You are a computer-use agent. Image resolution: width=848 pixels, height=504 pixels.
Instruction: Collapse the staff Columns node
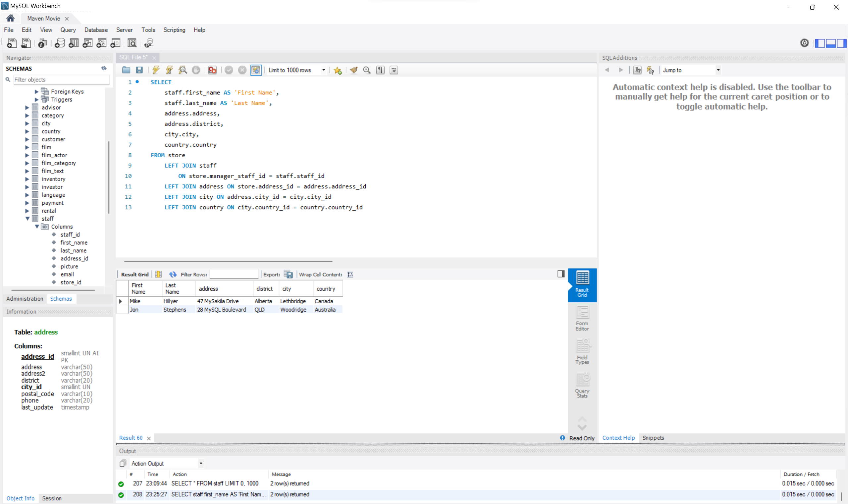[37, 227]
